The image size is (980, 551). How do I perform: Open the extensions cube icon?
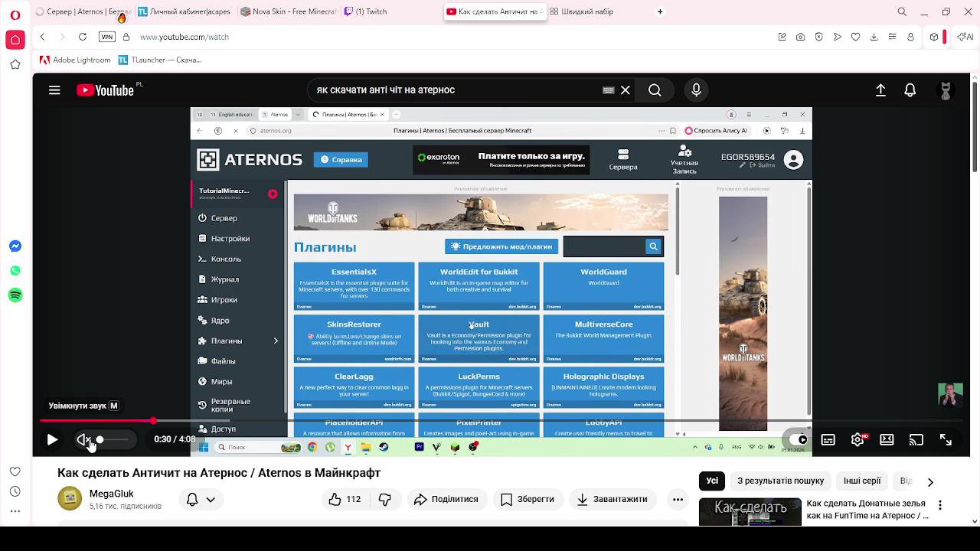coord(934,37)
